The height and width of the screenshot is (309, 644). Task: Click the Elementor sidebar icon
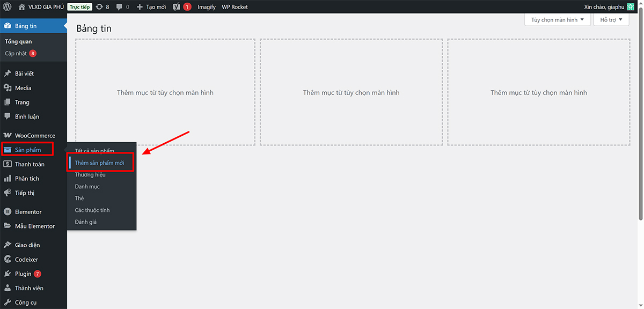point(8,212)
